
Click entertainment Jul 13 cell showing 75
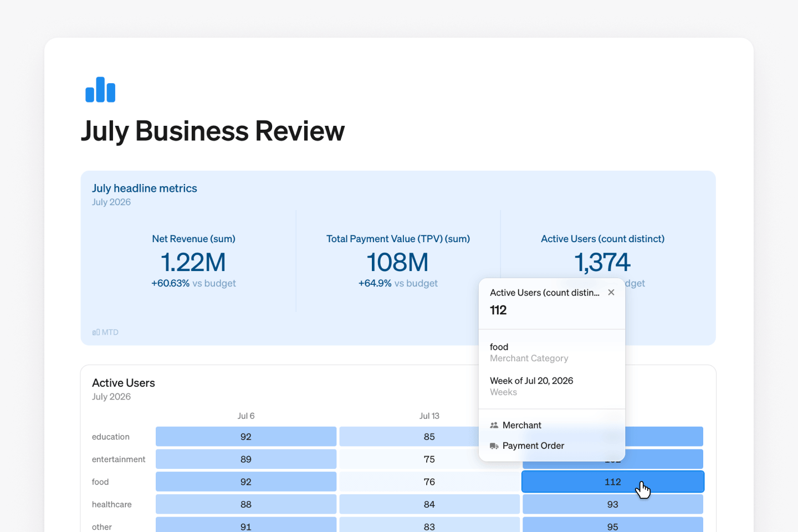point(429,459)
